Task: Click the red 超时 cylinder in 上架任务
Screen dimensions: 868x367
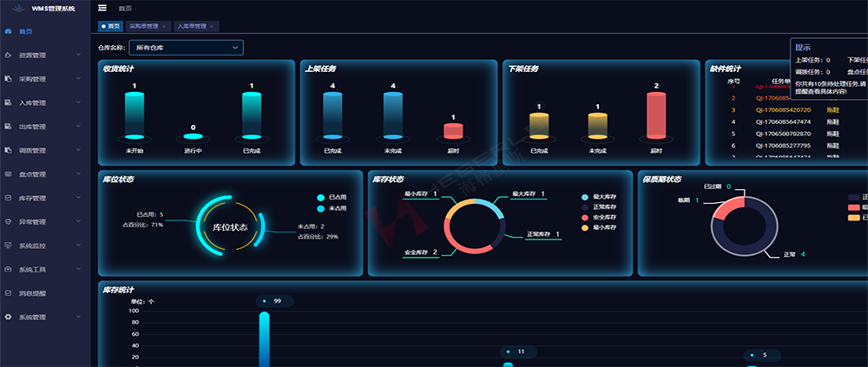Action: pyautogui.click(x=453, y=131)
